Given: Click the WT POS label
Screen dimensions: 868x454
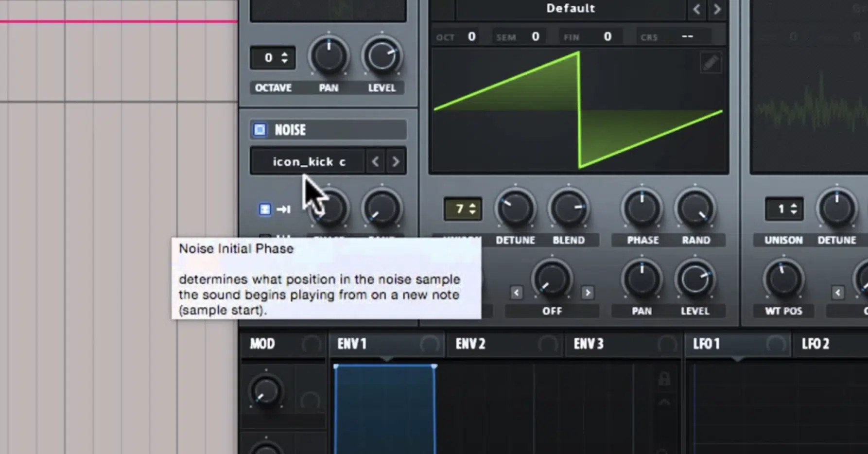Looking at the screenshot, I should pos(783,311).
